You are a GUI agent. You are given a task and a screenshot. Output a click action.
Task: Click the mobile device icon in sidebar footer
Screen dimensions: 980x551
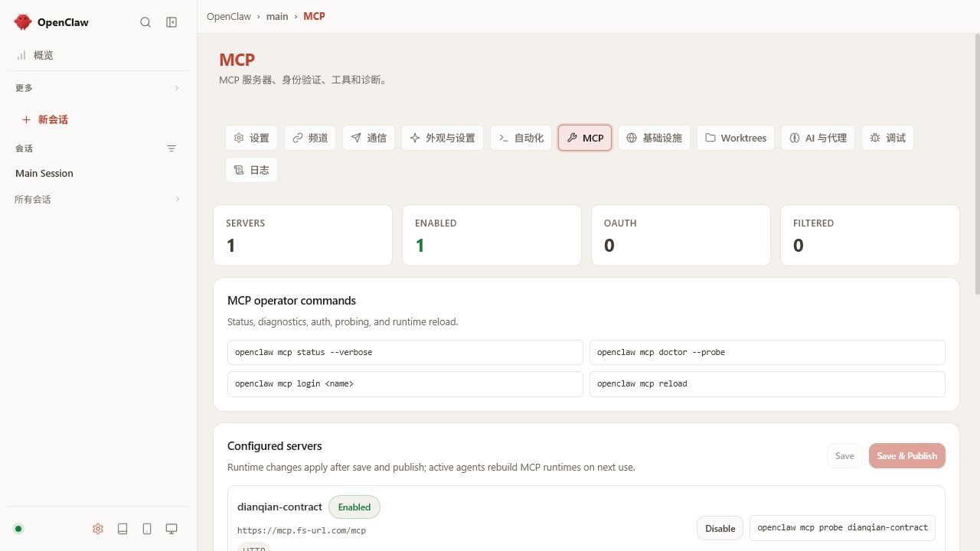(147, 529)
